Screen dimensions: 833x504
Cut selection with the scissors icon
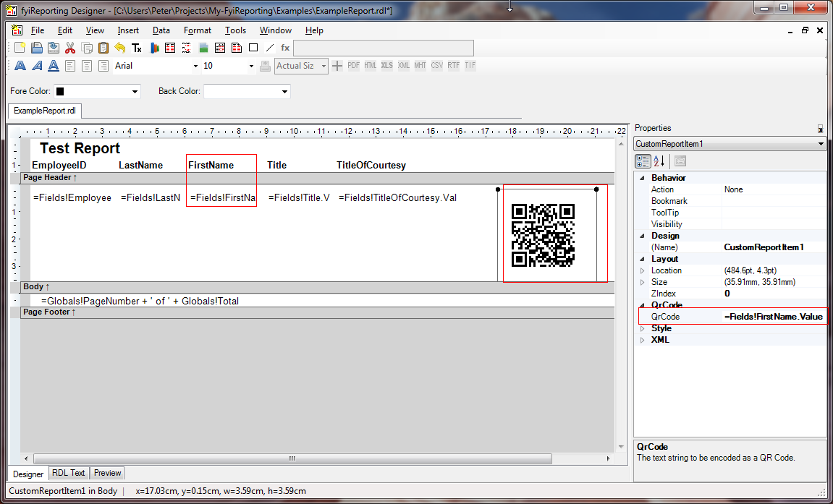70,48
